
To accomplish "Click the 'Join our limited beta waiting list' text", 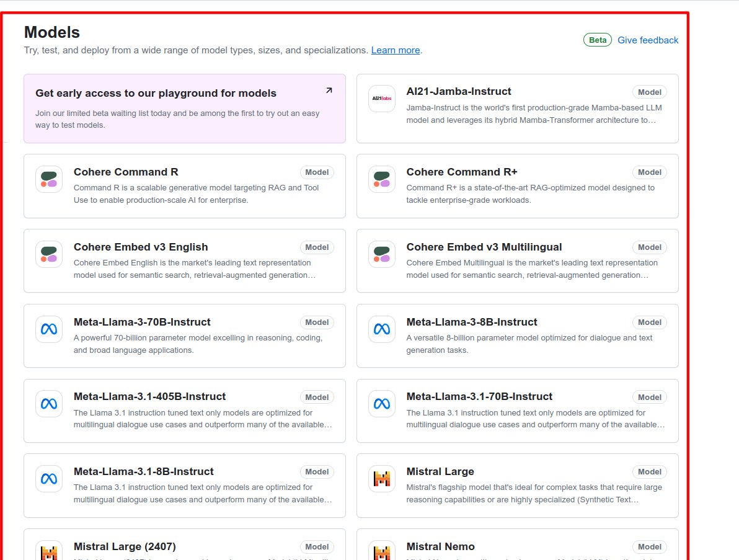I will click(x=177, y=119).
